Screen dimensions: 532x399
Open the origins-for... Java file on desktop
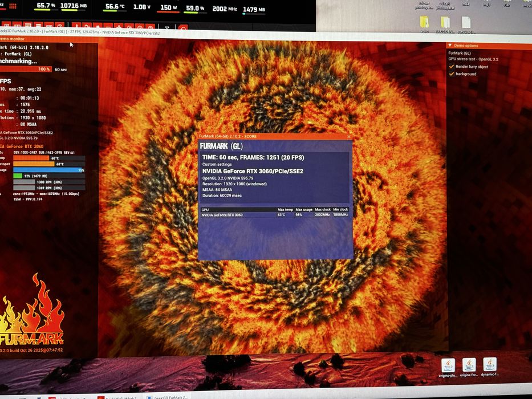click(x=469, y=368)
